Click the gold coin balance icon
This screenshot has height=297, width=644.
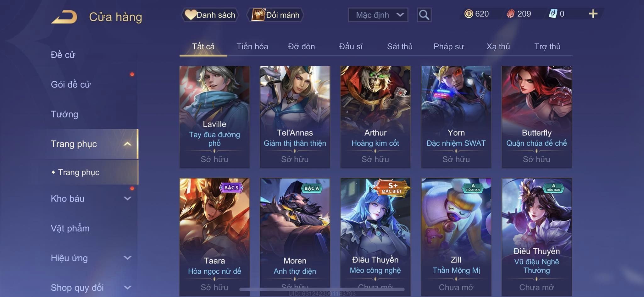(x=469, y=14)
